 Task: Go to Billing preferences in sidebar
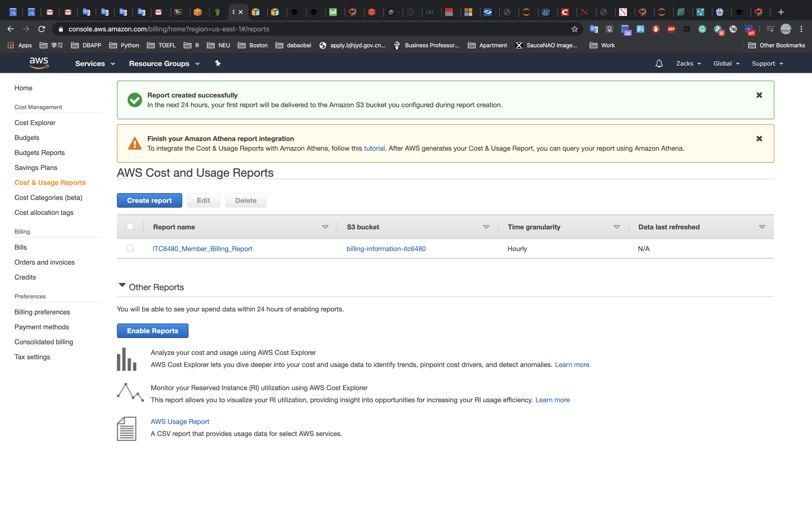[42, 312]
